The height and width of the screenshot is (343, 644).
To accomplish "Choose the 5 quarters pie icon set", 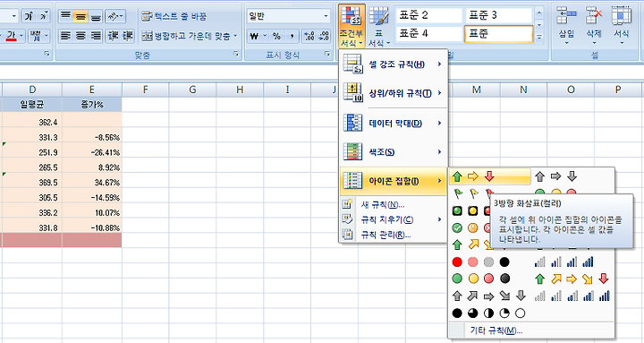I will [488, 313].
